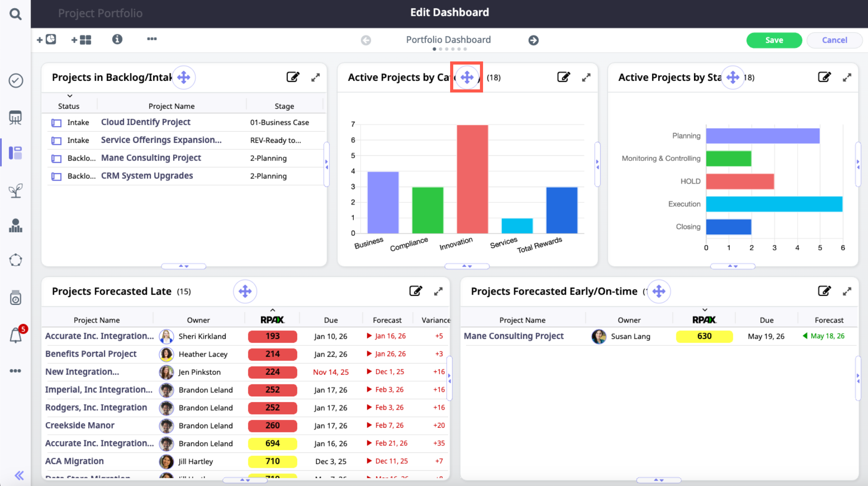868x486 pixels.
Task: Click the red Innovation bar in chart
Action: [472, 179]
